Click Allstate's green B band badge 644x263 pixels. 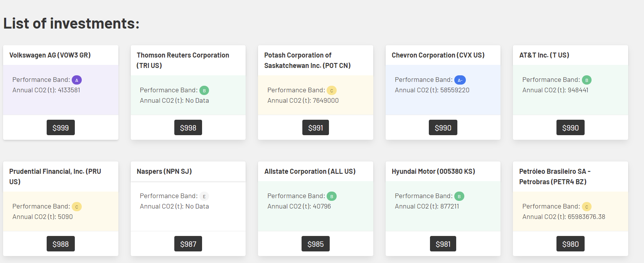click(332, 196)
